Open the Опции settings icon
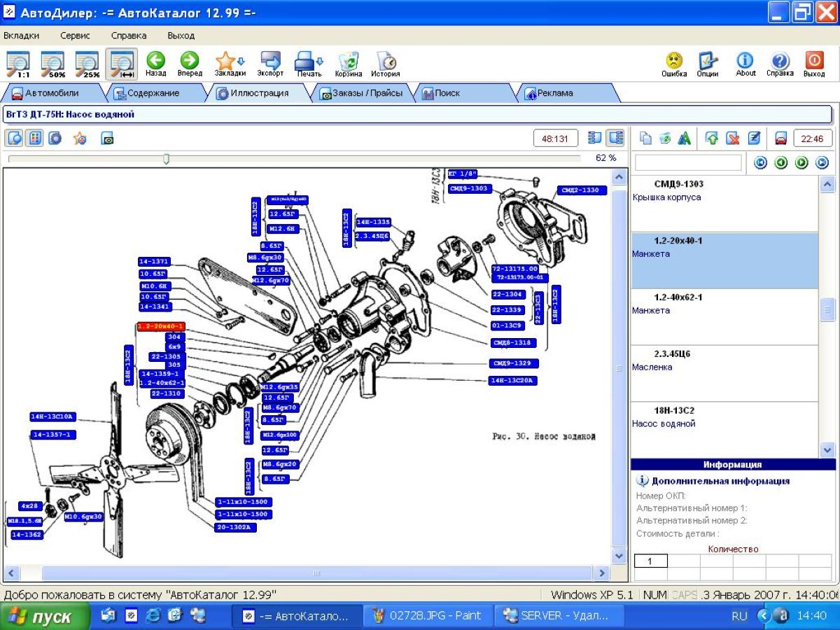 point(708,64)
